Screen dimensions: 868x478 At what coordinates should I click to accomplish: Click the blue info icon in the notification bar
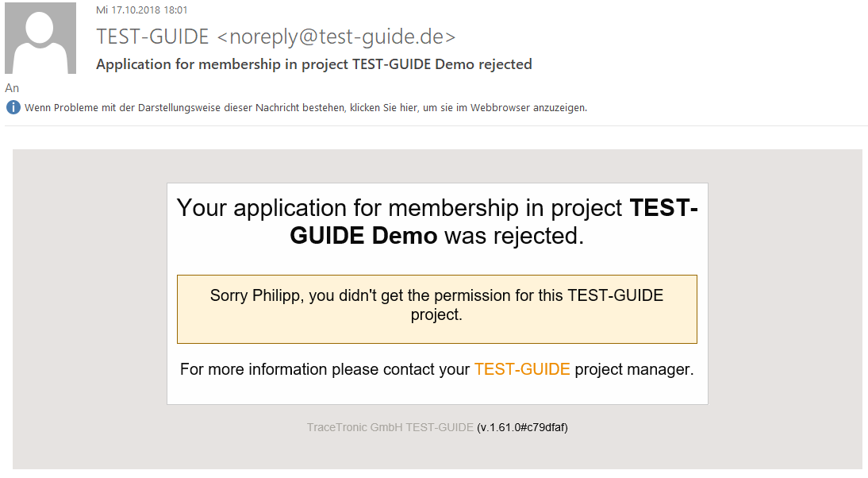(x=13, y=107)
